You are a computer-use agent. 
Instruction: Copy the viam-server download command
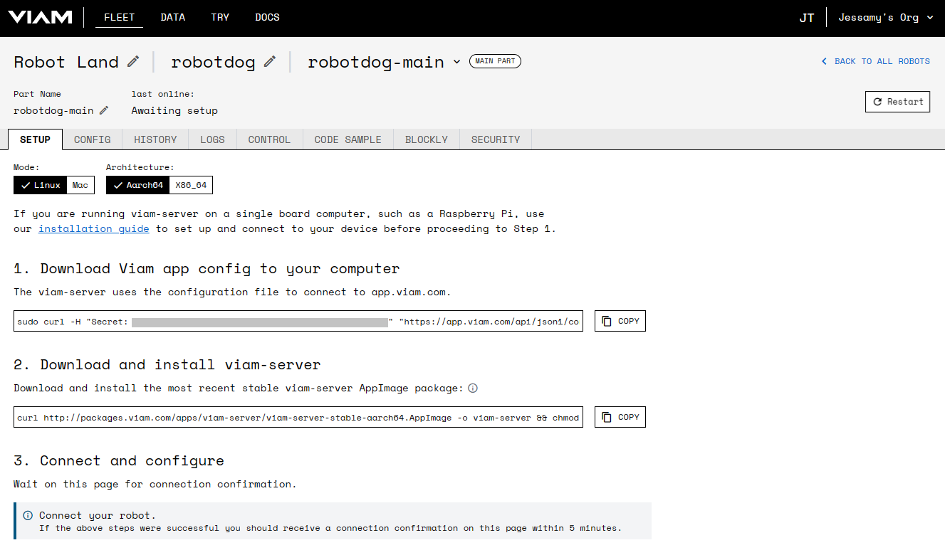[x=619, y=417]
